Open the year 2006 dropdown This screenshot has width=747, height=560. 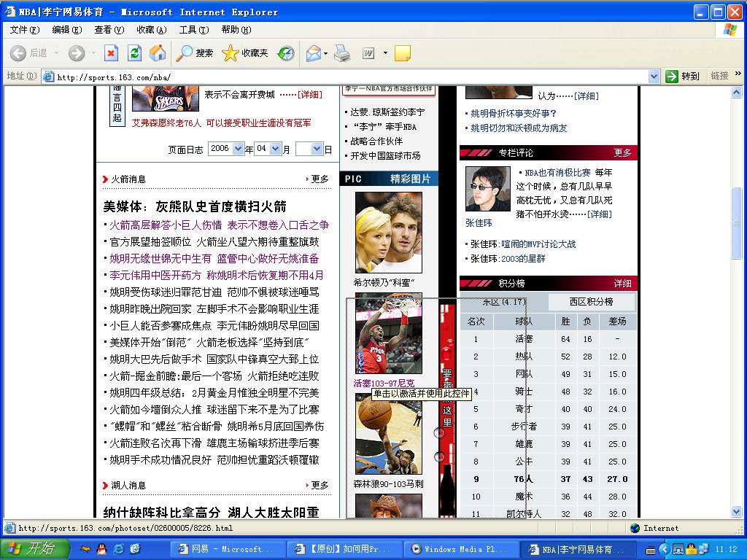coord(239,149)
